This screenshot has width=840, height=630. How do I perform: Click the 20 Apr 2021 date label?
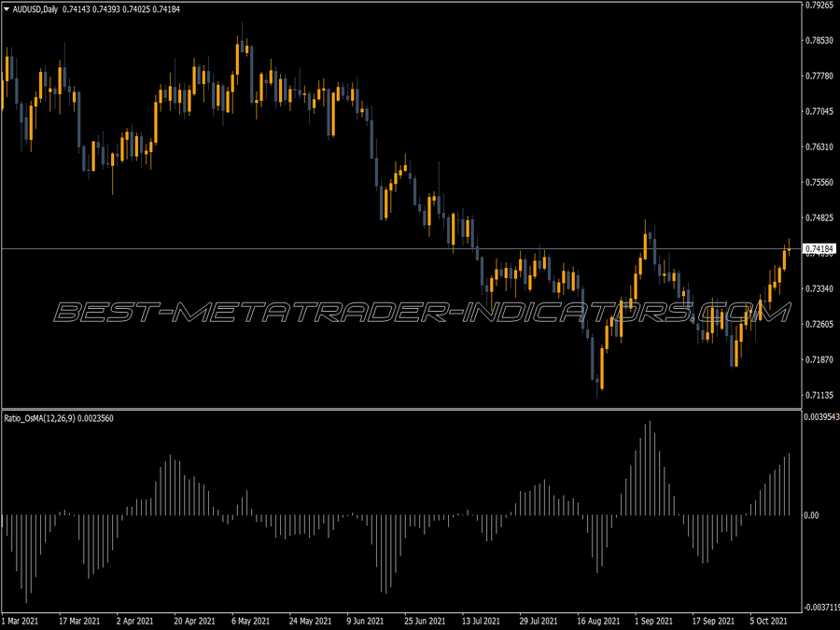click(x=194, y=621)
